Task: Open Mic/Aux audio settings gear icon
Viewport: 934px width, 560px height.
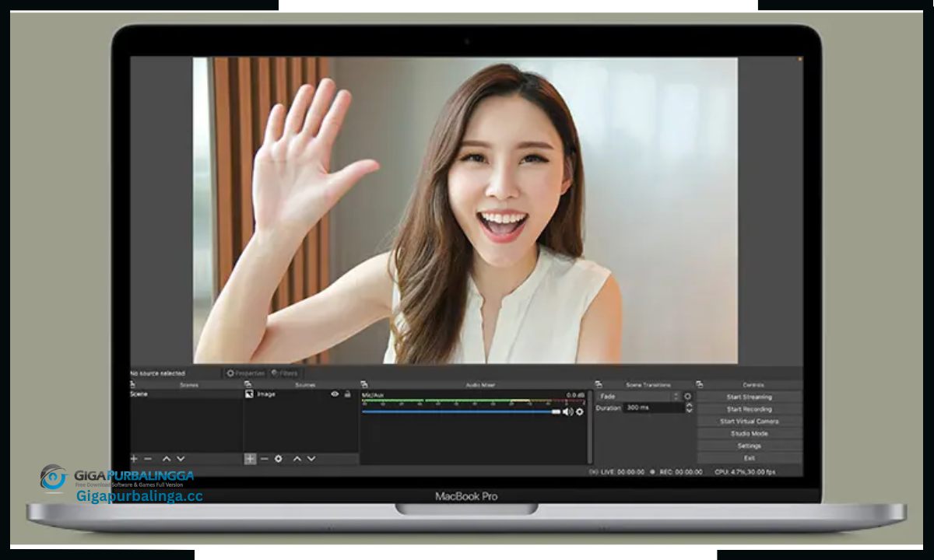Action: pyautogui.click(x=579, y=411)
